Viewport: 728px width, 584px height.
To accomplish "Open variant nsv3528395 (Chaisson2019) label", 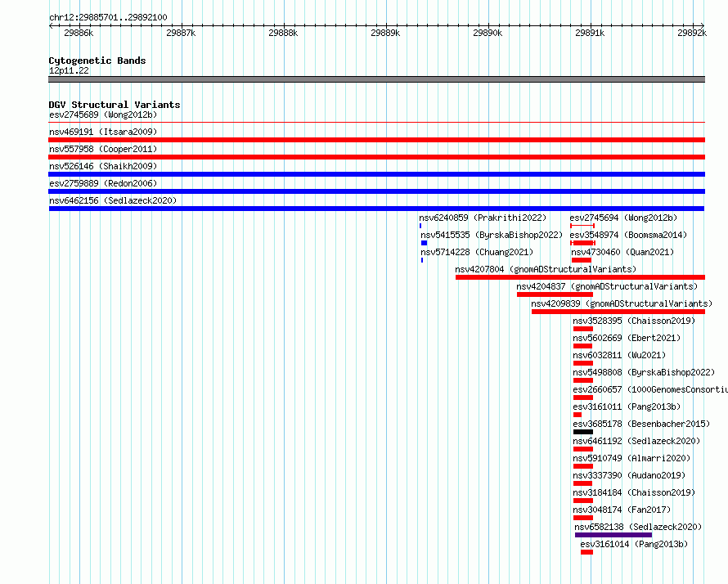I will tap(634, 321).
